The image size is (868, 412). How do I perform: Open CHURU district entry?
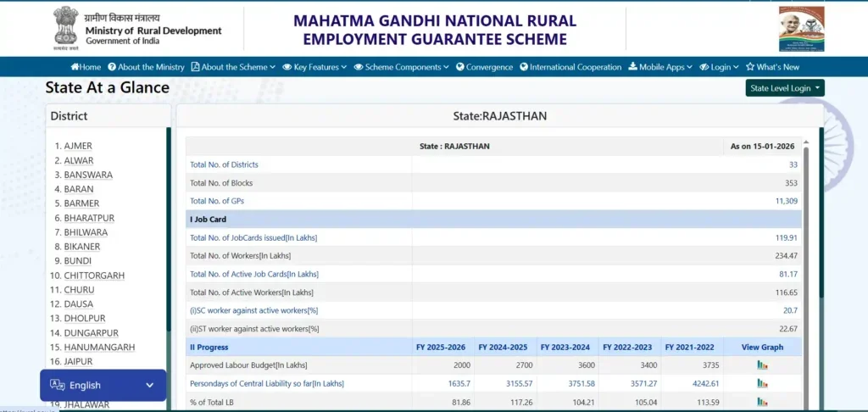tap(79, 290)
